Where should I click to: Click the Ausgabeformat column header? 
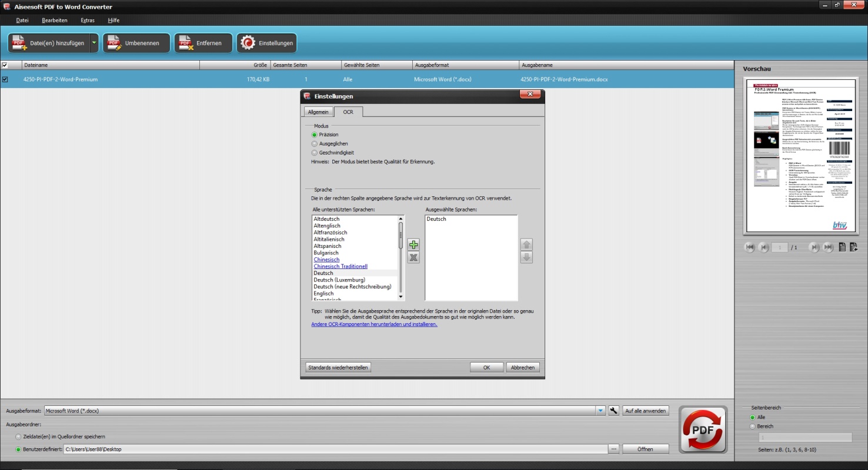click(465, 65)
